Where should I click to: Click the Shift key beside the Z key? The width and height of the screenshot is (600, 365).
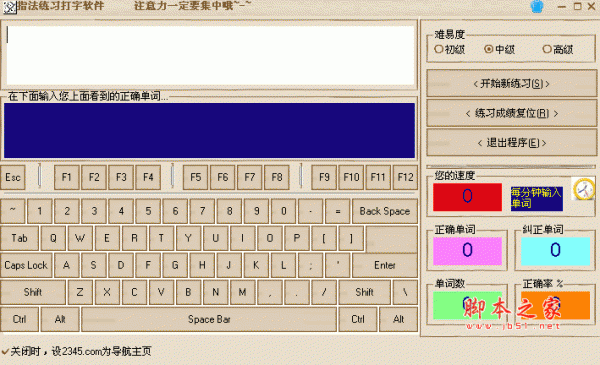pos(33,292)
